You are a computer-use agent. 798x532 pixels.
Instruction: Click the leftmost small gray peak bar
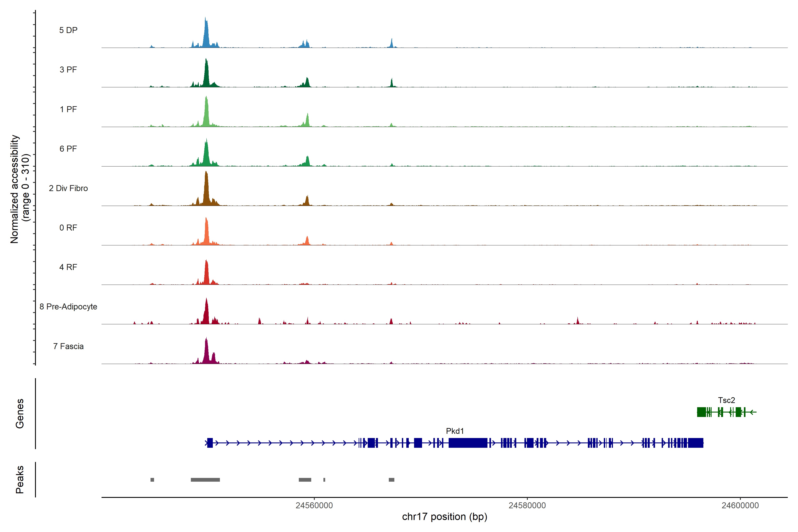pos(152,480)
